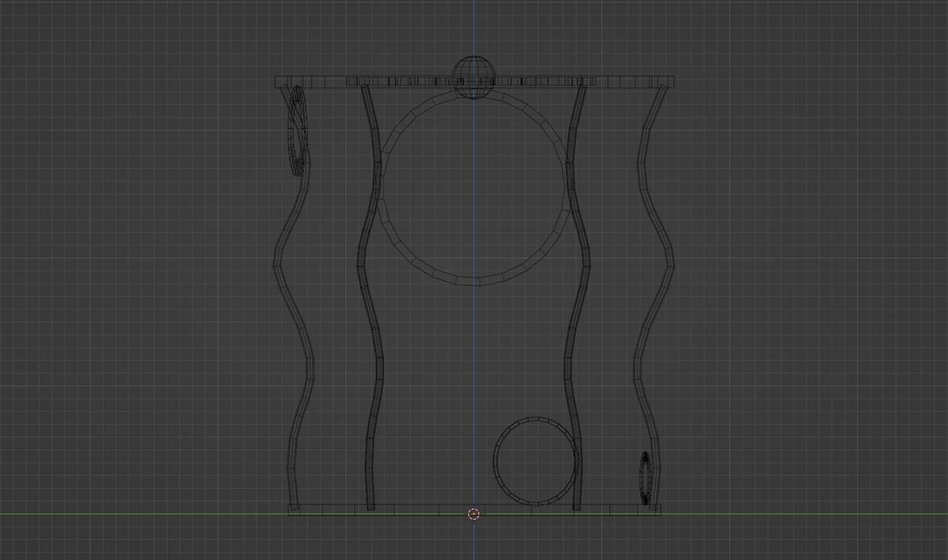Select the large circular ring in the center
This screenshot has height=560, width=948.
coord(474,186)
